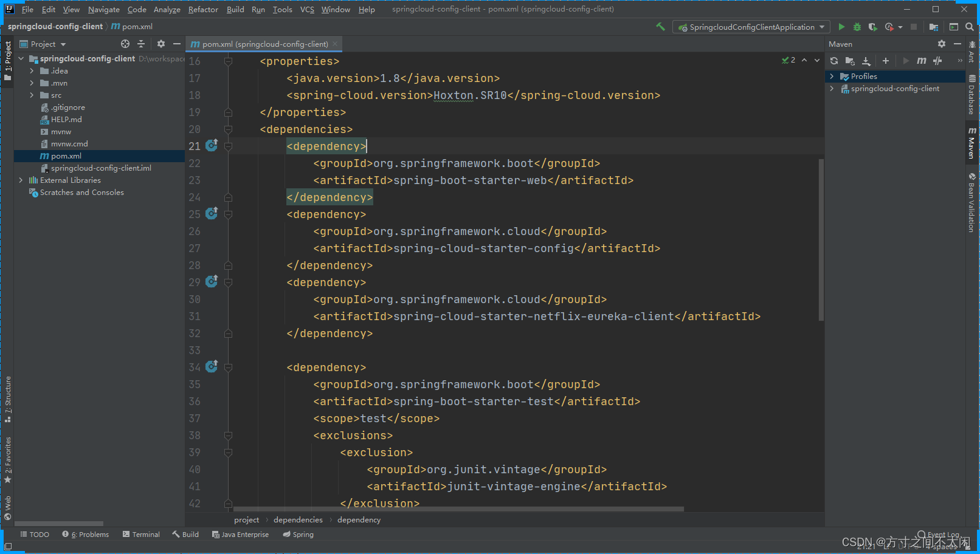This screenshot has width=980, height=554.
Task: Fold the properties block at line 16
Action: click(x=228, y=61)
